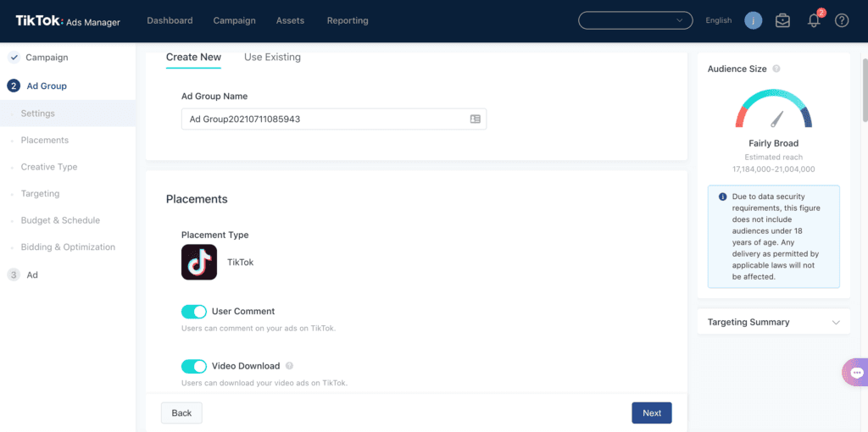Open the notifications bell icon
Screen dimensions: 868x432
point(814,21)
